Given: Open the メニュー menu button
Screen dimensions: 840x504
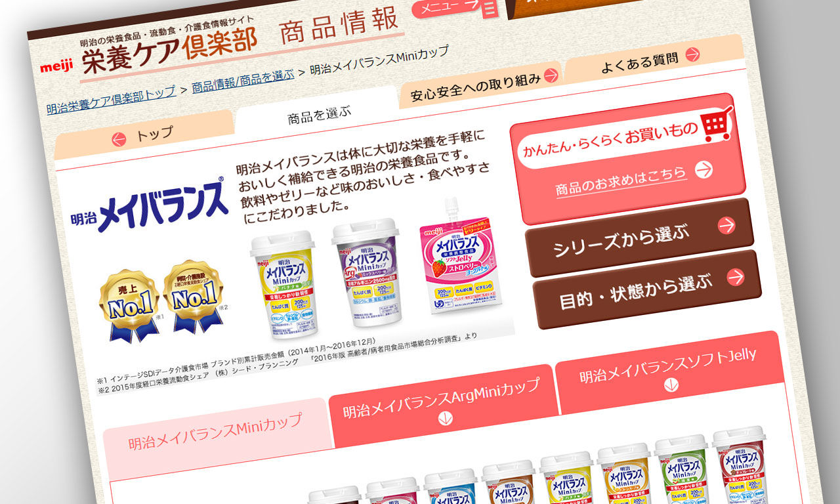Looking at the screenshot, I should [455, 7].
